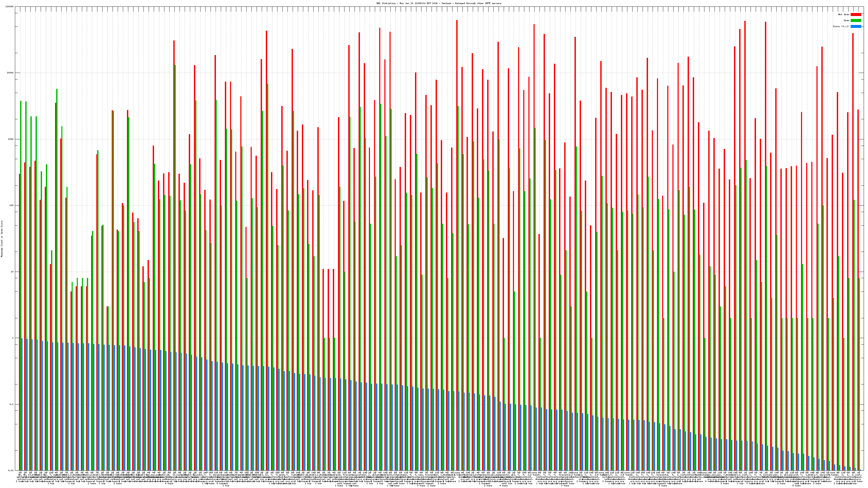
Task: Click the 0.1 y-axis tick label
Action: [12, 404]
